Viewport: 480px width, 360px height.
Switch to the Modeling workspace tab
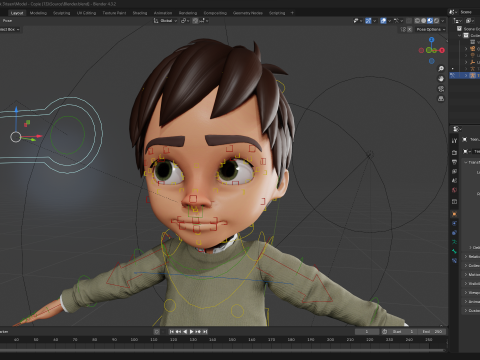pos(38,13)
